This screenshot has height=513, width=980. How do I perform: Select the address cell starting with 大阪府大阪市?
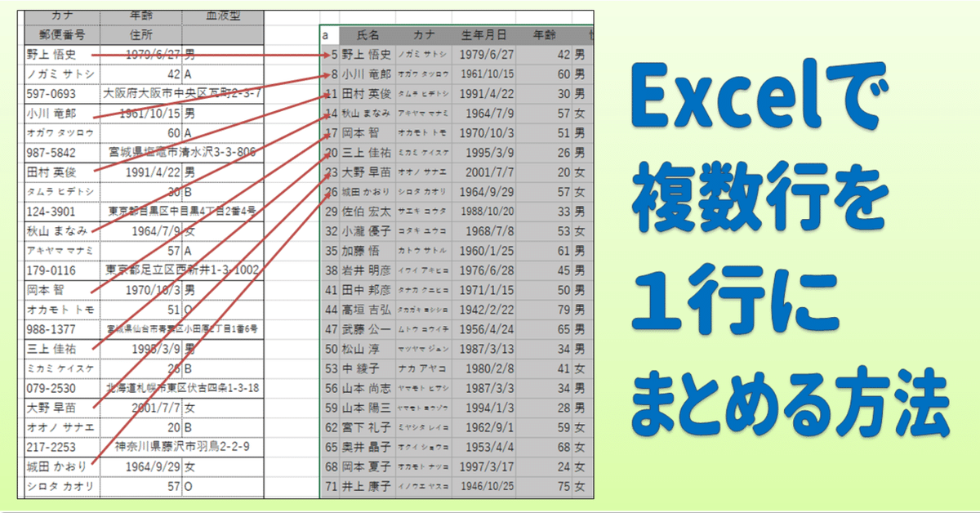click(x=181, y=94)
